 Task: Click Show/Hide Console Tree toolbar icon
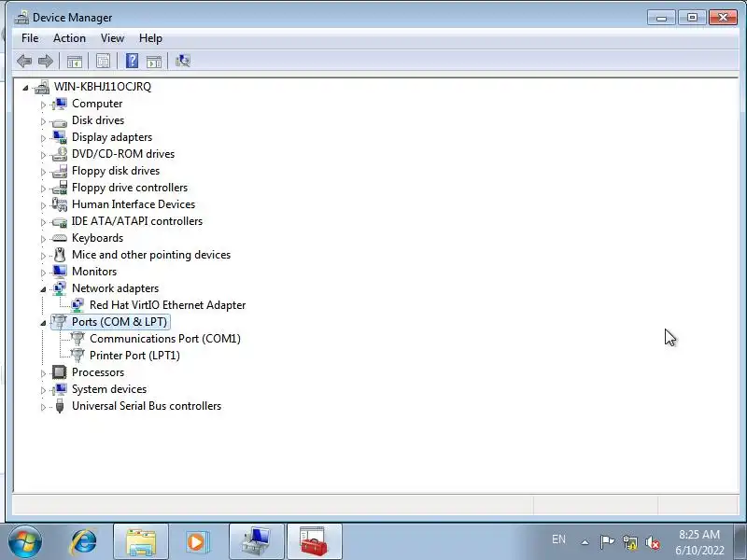[75, 61]
